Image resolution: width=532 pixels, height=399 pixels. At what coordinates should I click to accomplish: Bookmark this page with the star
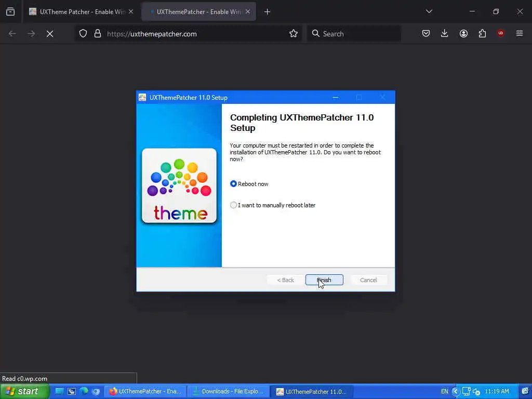point(294,34)
